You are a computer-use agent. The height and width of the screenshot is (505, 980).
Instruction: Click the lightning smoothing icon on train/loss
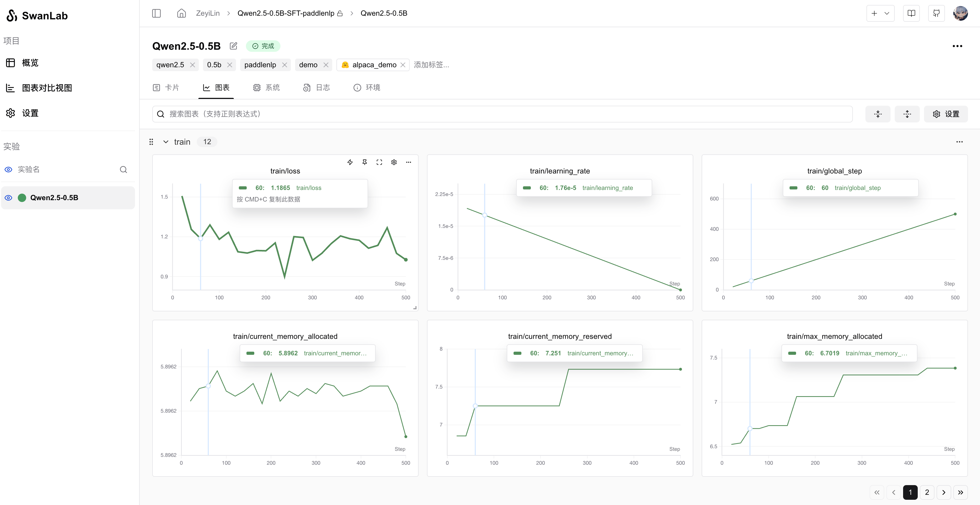click(x=350, y=162)
